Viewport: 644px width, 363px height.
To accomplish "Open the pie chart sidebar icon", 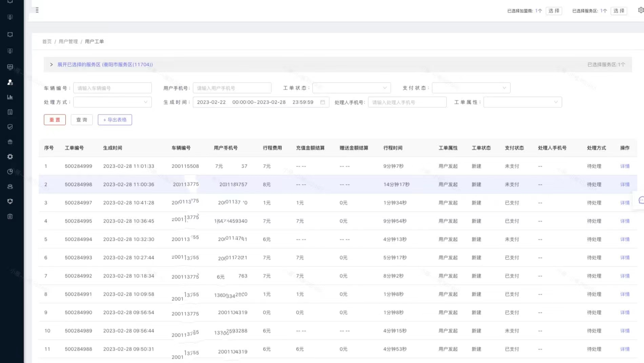I will pyautogui.click(x=10, y=172).
